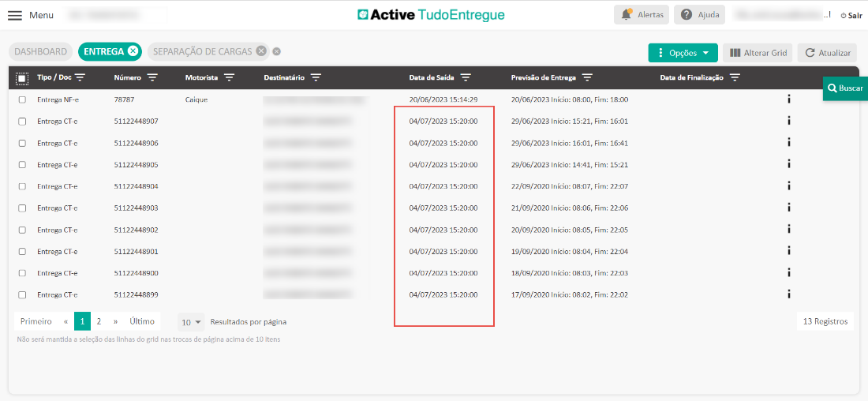The width and height of the screenshot is (868, 401).
Task: Close the ENTREGA tab with its X
Action: coord(133,51)
